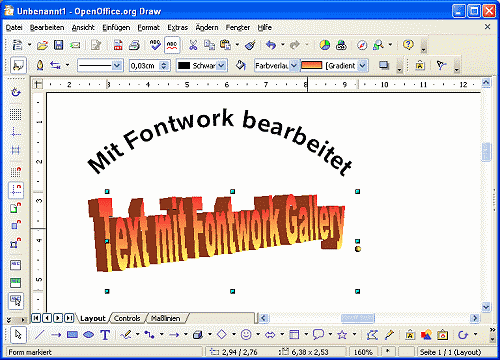Open the Fontwork Gallery icon in drawing bar
This screenshot has width=500, height=360.
tap(410, 334)
